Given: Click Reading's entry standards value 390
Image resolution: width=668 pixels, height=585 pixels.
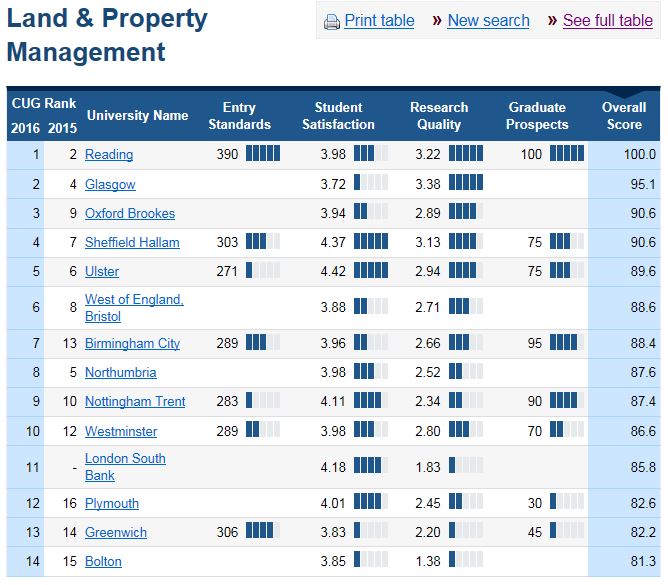Looking at the screenshot, I should (x=227, y=154).
